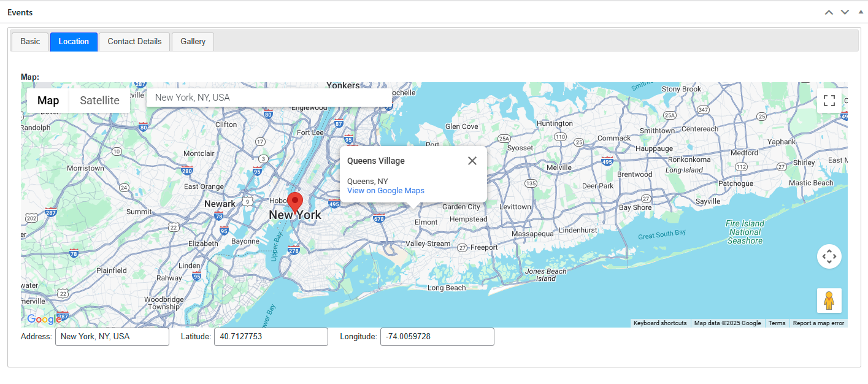Click the Huntington map label
The width and height of the screenshot is (868, 384).
point(555,123)
